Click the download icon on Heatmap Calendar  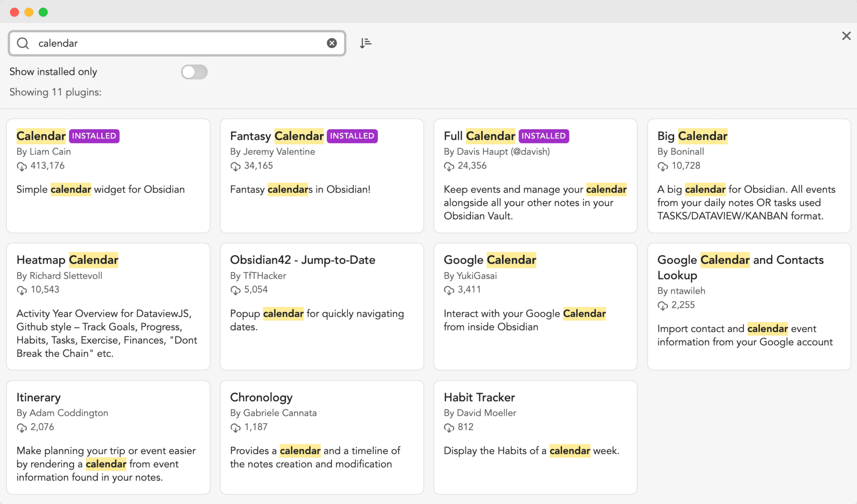[22, 290]
